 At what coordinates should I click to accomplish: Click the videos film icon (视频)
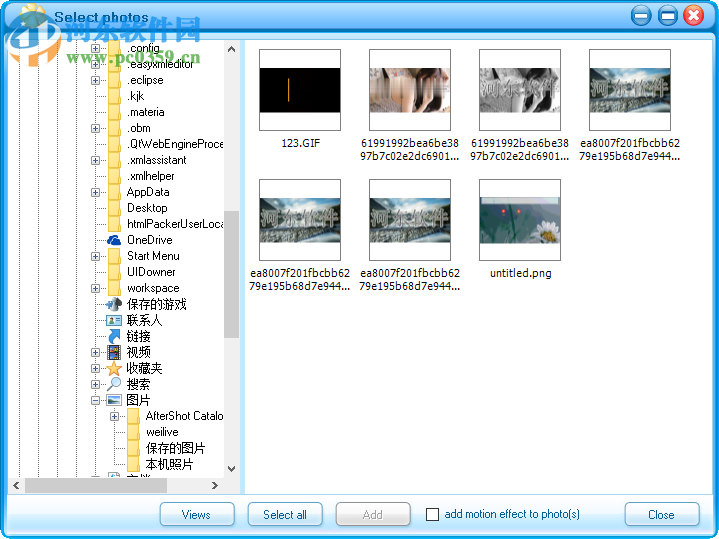coord(114,352)
